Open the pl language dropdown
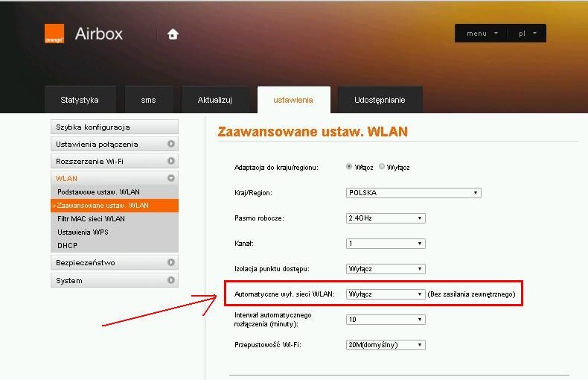 (x=527, y=34)
